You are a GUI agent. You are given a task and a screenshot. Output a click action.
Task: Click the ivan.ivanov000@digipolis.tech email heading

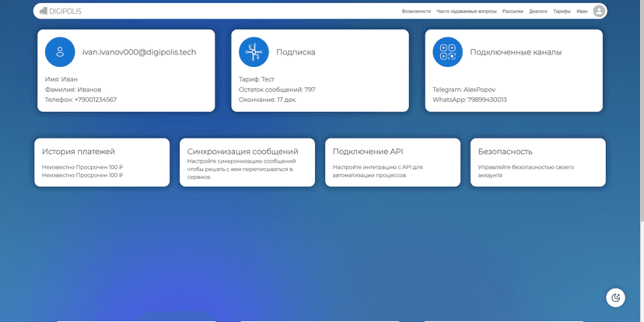[x=139, y=52]
